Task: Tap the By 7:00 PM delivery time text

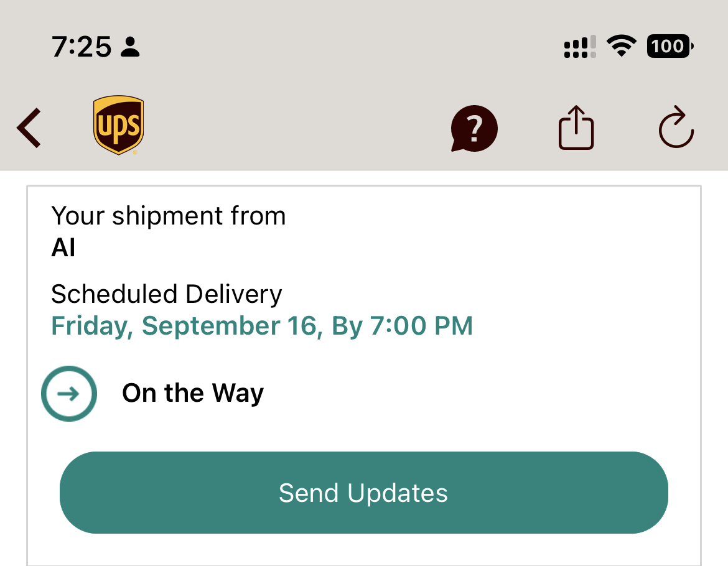Action: click(x=402, y=326)
